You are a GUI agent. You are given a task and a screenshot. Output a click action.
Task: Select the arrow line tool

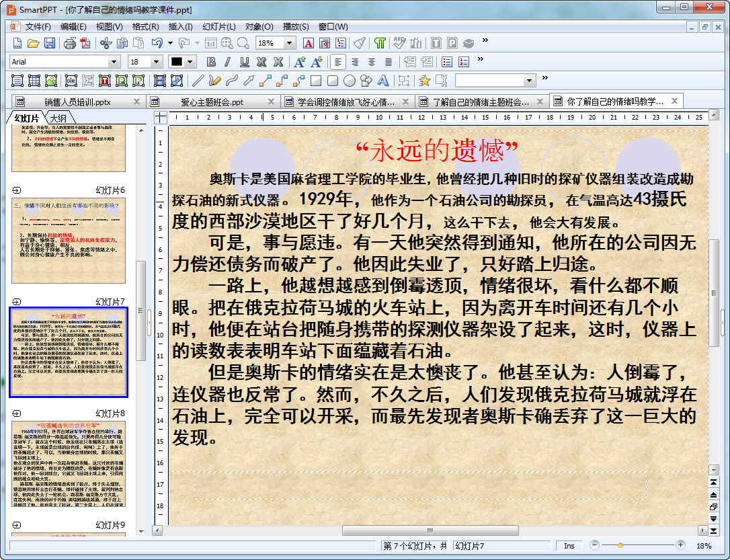(249, 81)
